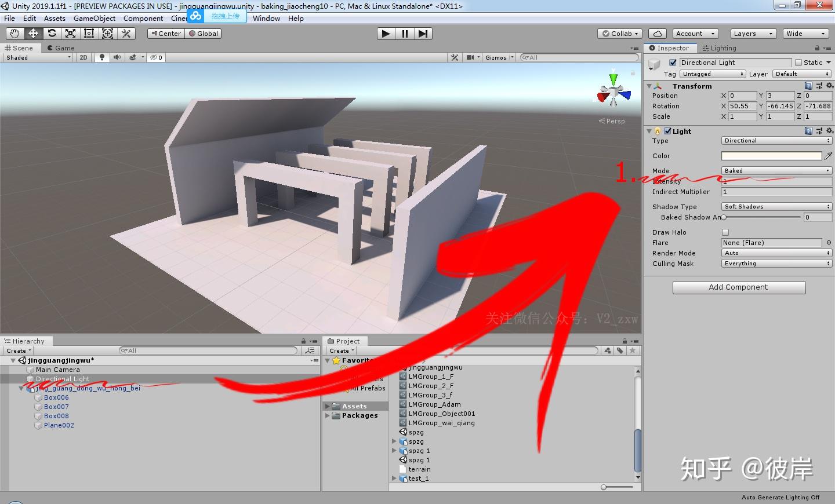The width and height of the screenshot is (835, 504).
Task: Open the light Mode Baked dropdown
Action: click(x=776, y=171)
